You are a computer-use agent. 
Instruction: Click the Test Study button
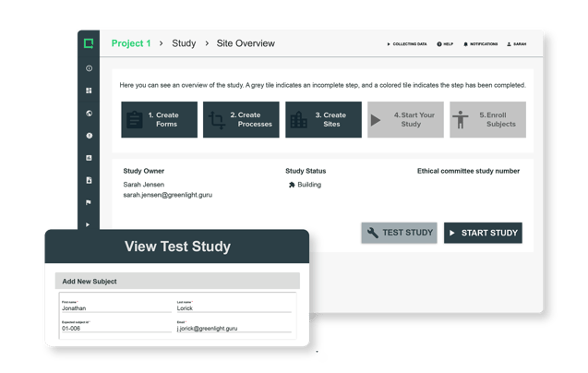399,233
